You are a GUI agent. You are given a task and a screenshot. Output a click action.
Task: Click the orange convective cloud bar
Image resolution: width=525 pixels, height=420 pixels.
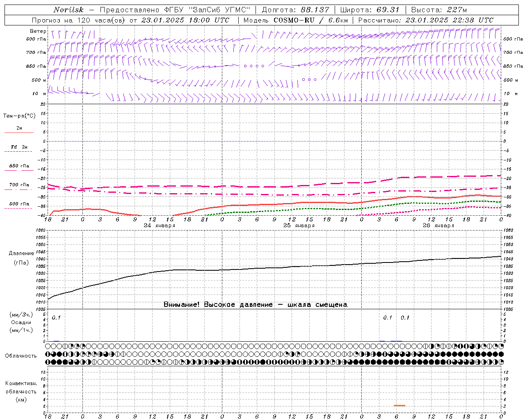(x=399, y=406)
